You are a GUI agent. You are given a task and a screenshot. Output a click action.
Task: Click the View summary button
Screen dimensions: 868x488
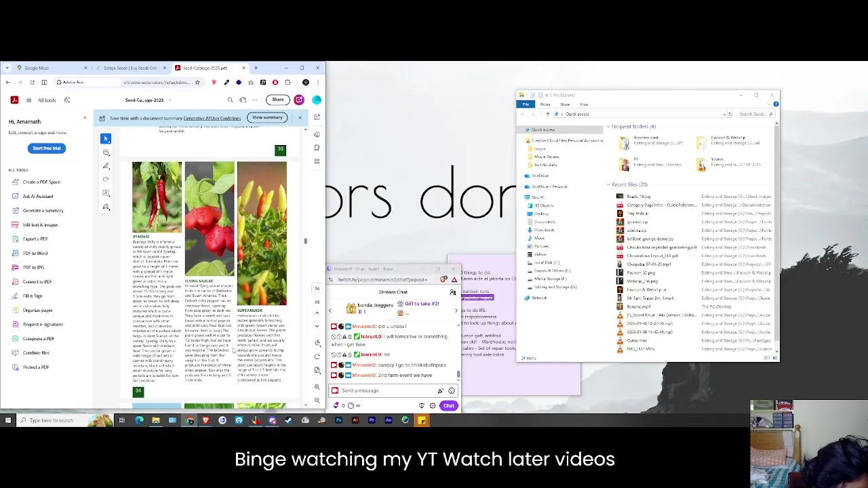click(x=267, y=118)
